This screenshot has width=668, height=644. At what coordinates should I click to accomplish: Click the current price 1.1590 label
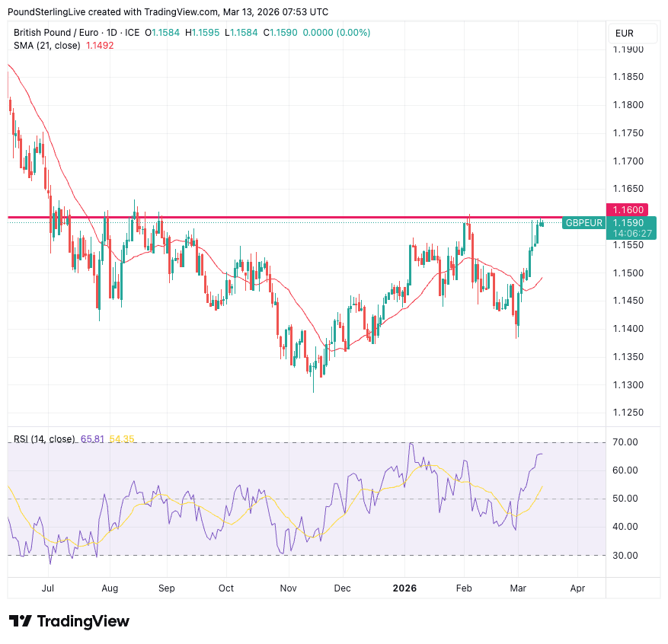pyautogui.click(x=625, y=222)
